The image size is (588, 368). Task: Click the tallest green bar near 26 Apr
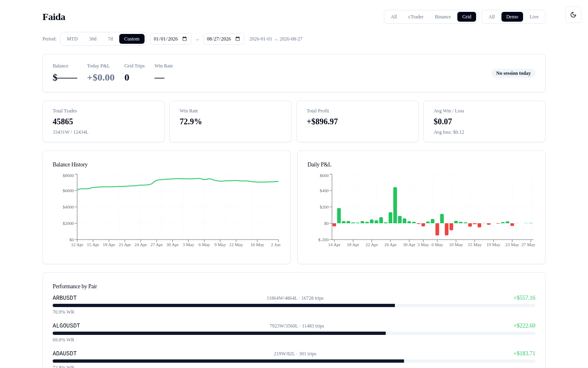click(395, 205)
